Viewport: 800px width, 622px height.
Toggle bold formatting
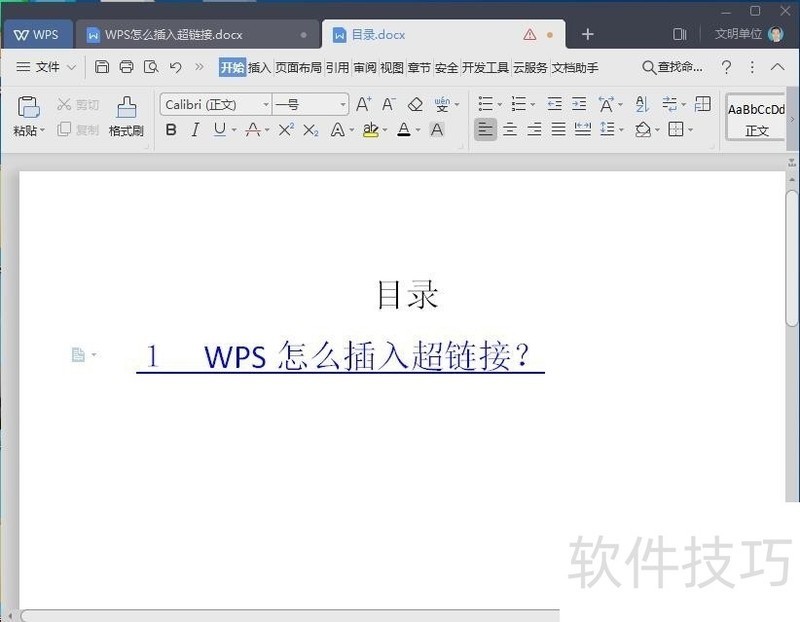170,130
